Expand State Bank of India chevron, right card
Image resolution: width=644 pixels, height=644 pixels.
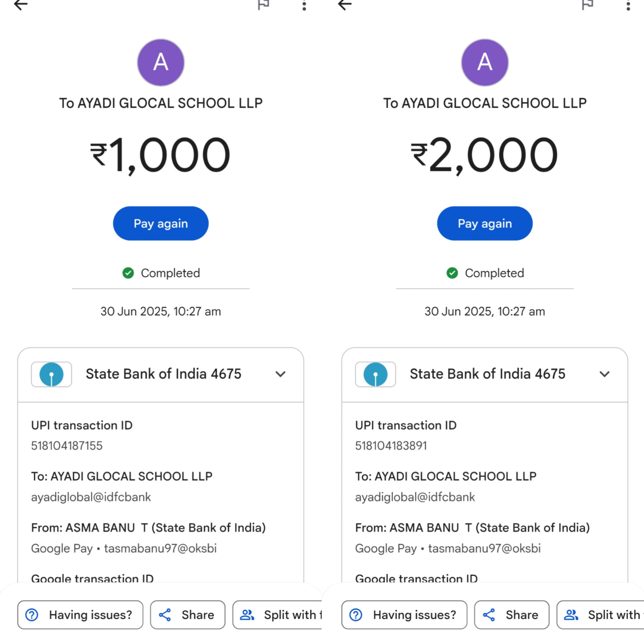[x=604, y=374]
